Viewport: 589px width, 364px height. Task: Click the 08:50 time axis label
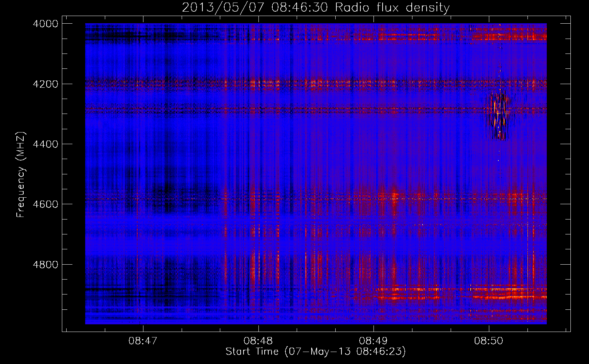[x=488, y=341]
